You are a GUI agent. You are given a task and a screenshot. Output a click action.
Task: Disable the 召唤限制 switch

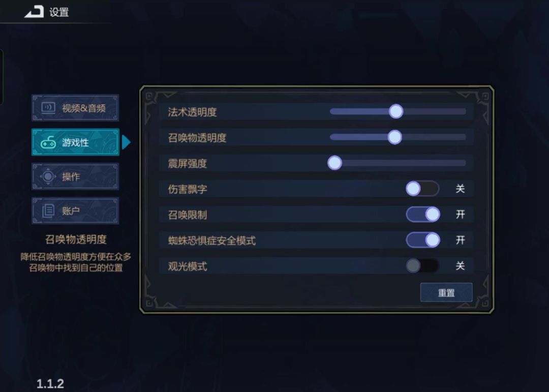(x=422, y=214)
